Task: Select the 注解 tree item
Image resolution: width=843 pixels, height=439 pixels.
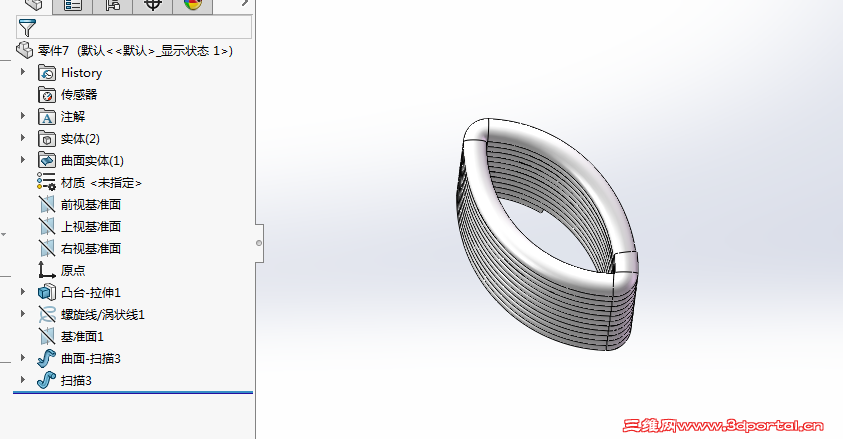Action: [x=73, y=117]
